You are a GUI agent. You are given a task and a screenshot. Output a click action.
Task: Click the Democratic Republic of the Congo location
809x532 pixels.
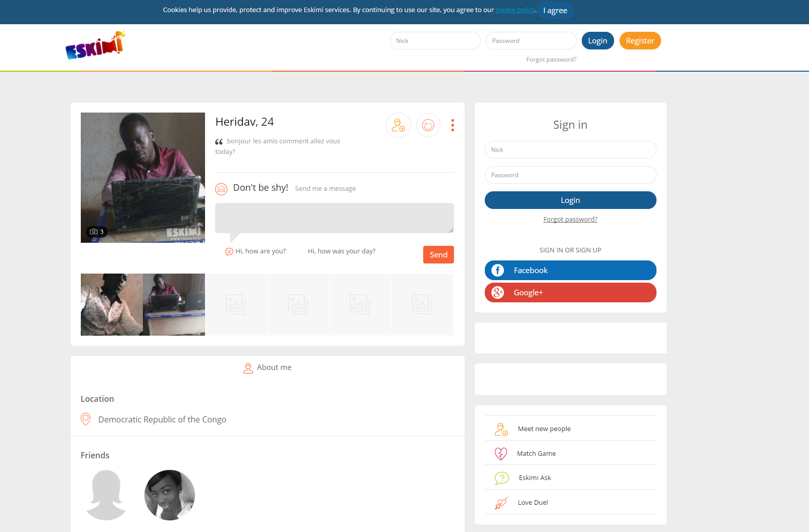pyautogui.click(x=162, y=419)
